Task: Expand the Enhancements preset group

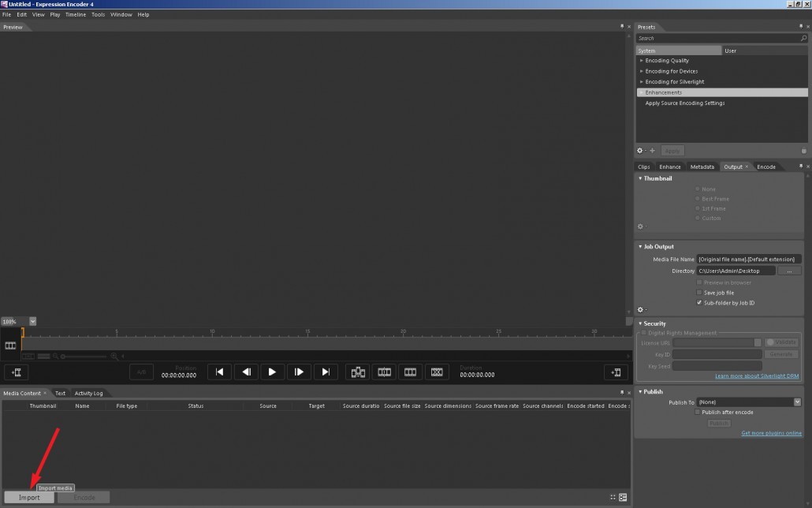Action: pyautogui.click(x=641, y=92)
